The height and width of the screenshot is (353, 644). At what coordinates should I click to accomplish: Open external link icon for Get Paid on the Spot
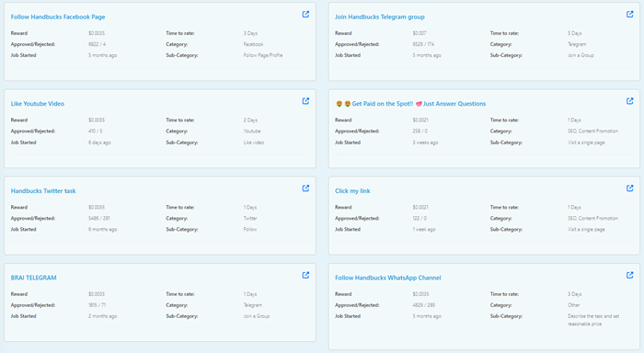click(629, 101)
